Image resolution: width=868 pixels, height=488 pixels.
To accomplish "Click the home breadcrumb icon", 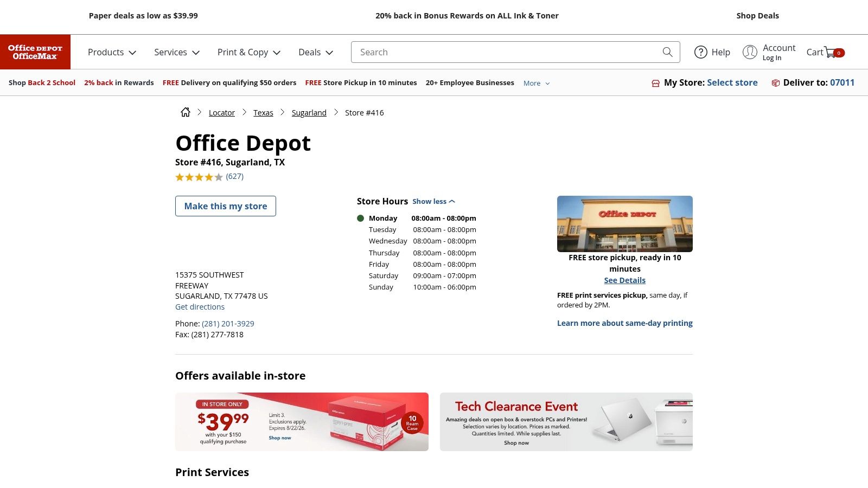I will [186, 112].
